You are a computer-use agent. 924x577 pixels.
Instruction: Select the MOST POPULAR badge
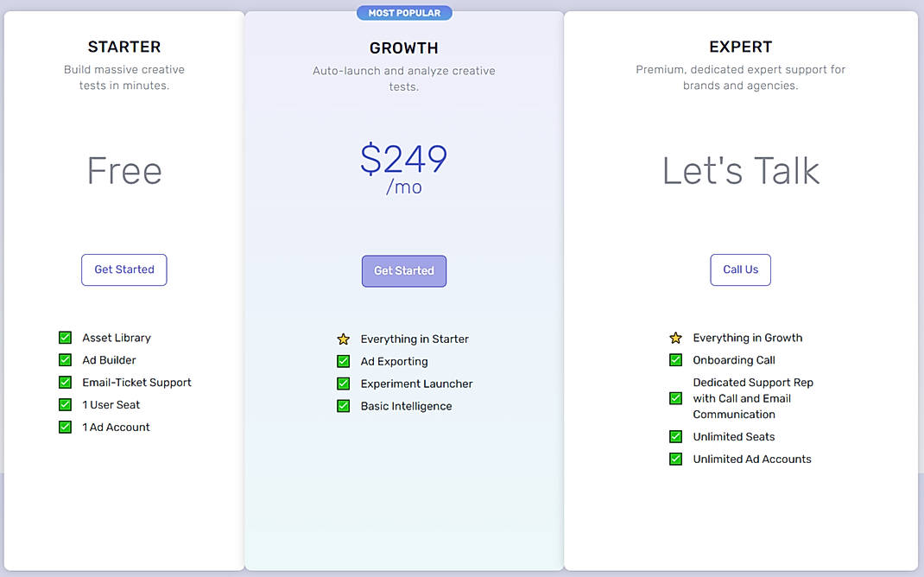coord(403,12)
